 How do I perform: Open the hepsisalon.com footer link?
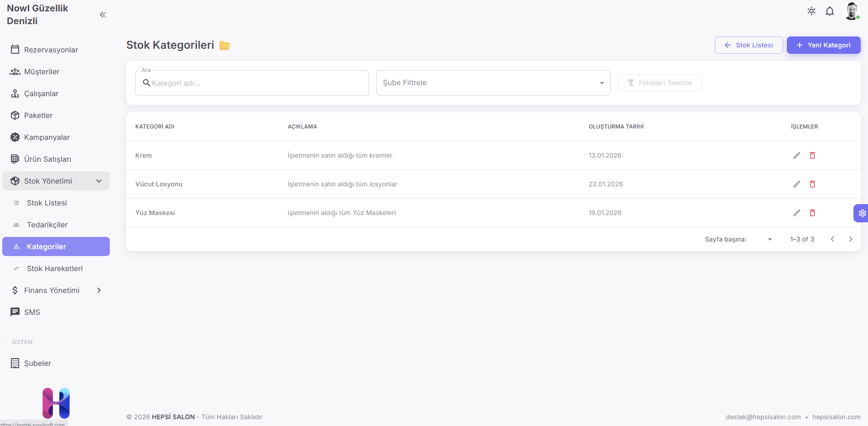836,417
